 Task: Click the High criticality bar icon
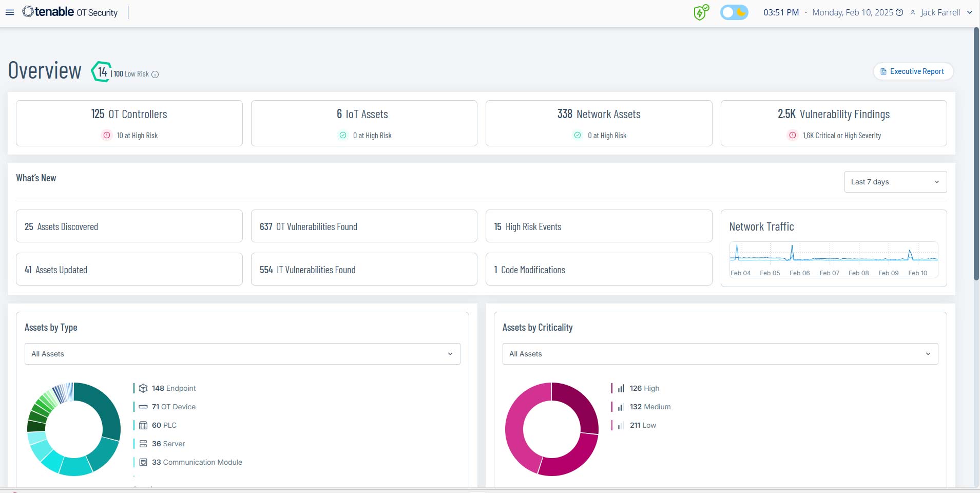tap(621, 388)
